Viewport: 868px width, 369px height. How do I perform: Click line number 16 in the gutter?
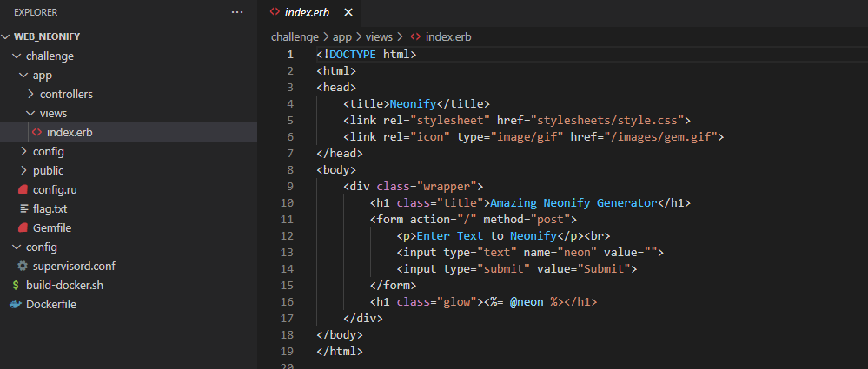288,301
